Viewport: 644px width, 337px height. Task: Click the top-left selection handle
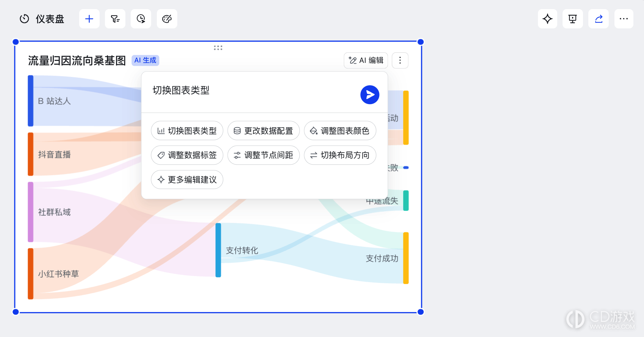coord(16,42)
